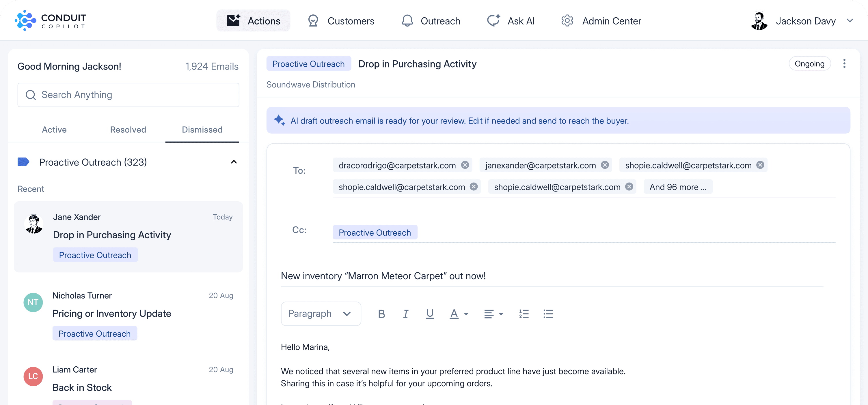Insert a numbered list
The image size is (868, 405).
(524, 314)
